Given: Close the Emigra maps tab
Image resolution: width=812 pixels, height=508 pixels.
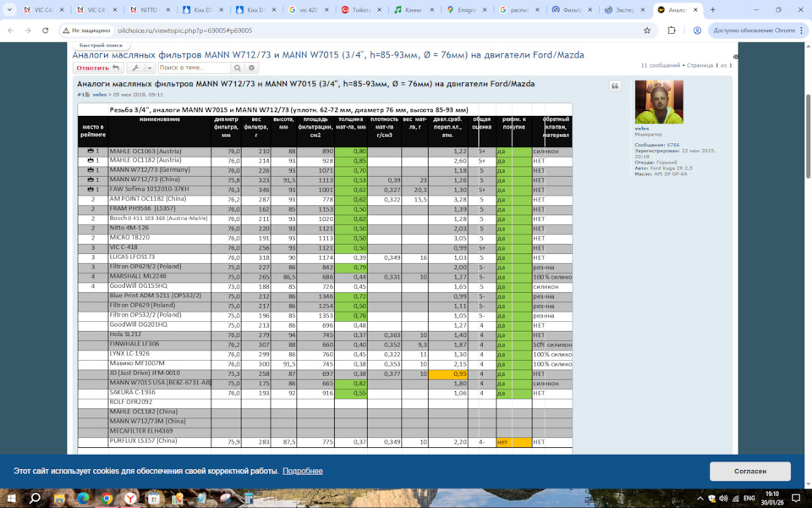Looking at the screenshot, I should [484, 10].
